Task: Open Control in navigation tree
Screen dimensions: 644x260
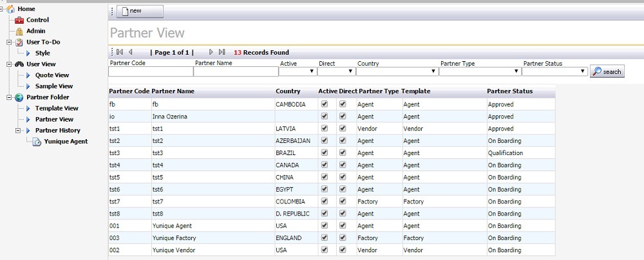Action: click(x=37, y=20)
